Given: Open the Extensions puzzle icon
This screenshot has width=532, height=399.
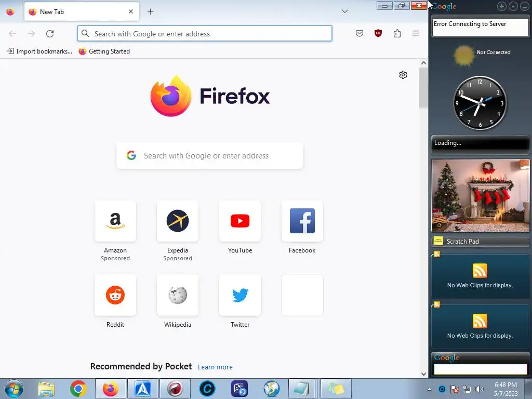Looking at the screenshot, I should [x=397, y=33].
